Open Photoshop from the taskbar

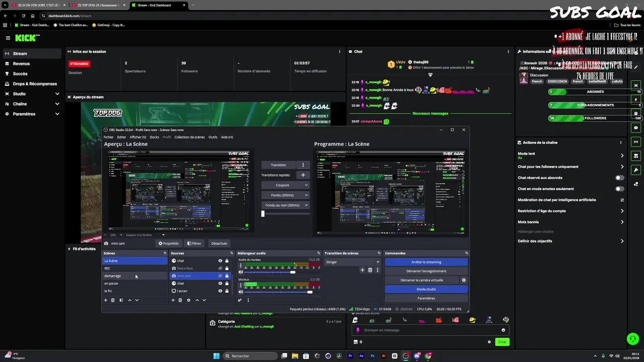point(372,356)
